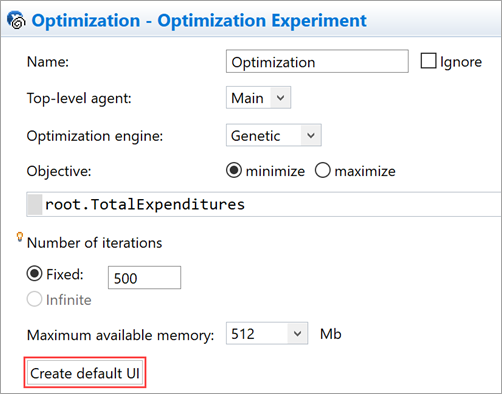502x394 pixels.
Task: Click the fixed iterations value field
Action: (x=144, y=277)
